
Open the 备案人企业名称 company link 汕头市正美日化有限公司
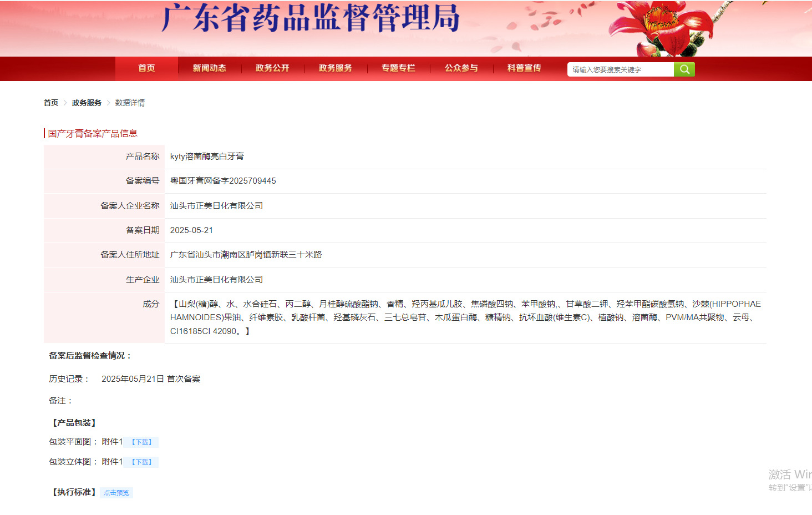(x=216, y=205)
